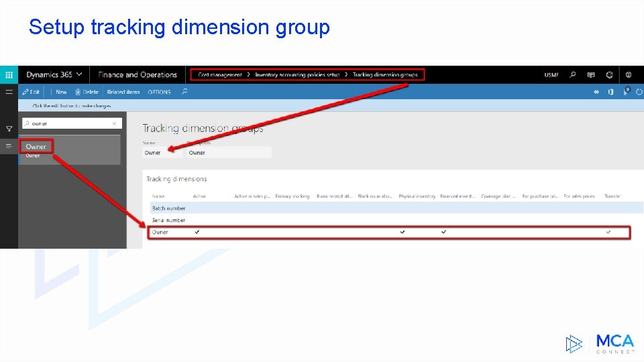Toggle Transfer checkmark for Owner
The image size is (644, 362).
[608, 232]
